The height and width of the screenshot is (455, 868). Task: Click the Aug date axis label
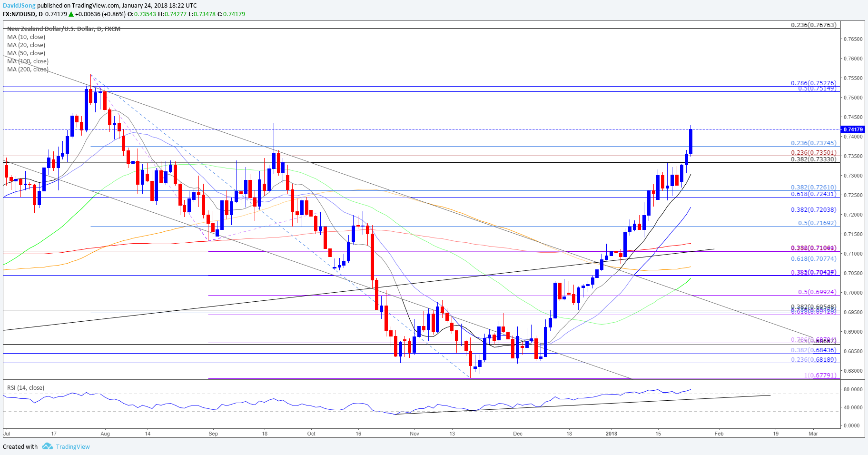105,434
